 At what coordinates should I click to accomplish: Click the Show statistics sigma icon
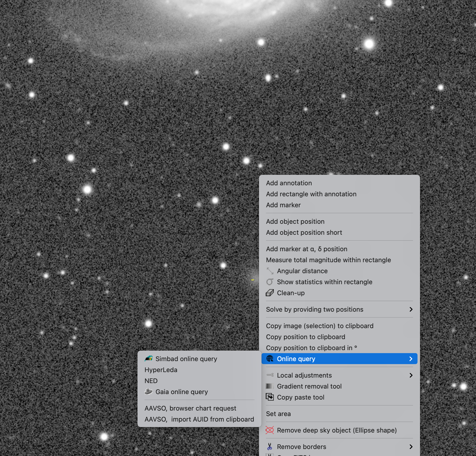pos(270,282)
